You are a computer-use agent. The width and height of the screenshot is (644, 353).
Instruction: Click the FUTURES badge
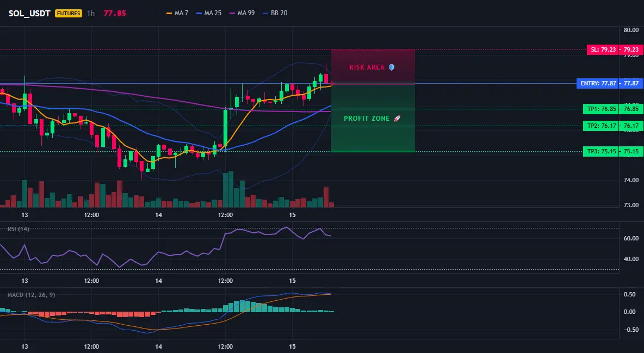(x=69, y=13)
